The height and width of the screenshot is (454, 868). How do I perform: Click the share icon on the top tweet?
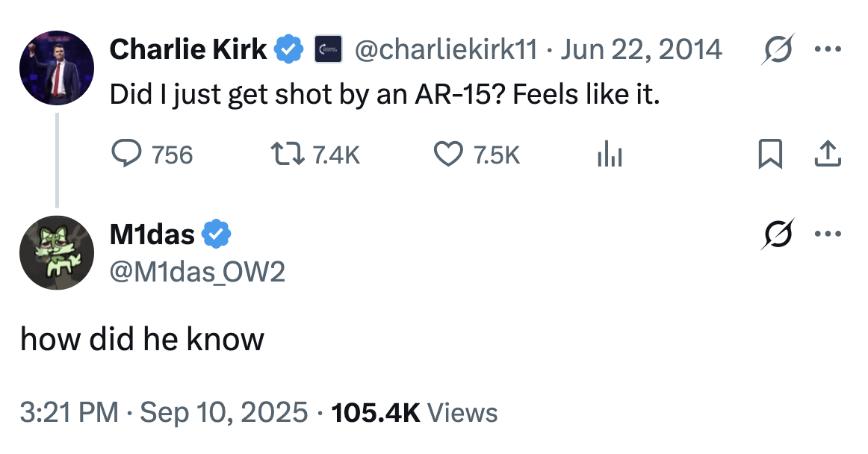(x=827, y=155)
